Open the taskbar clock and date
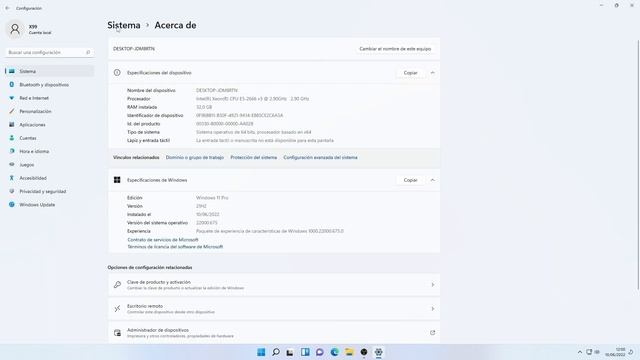Image resolution: width=640 pixels, height=360 pixels. tap(615, 352)
